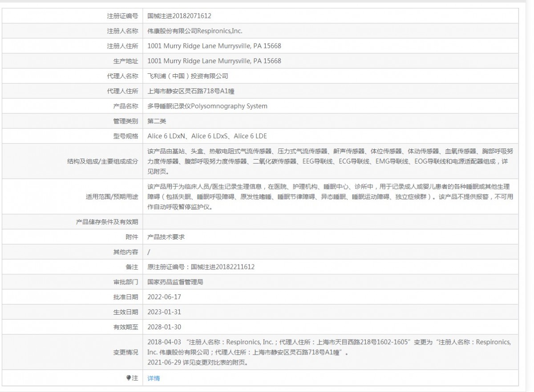The image size is (534, 392).
Task: Click the 备注 label
Action: pos(132,267)
